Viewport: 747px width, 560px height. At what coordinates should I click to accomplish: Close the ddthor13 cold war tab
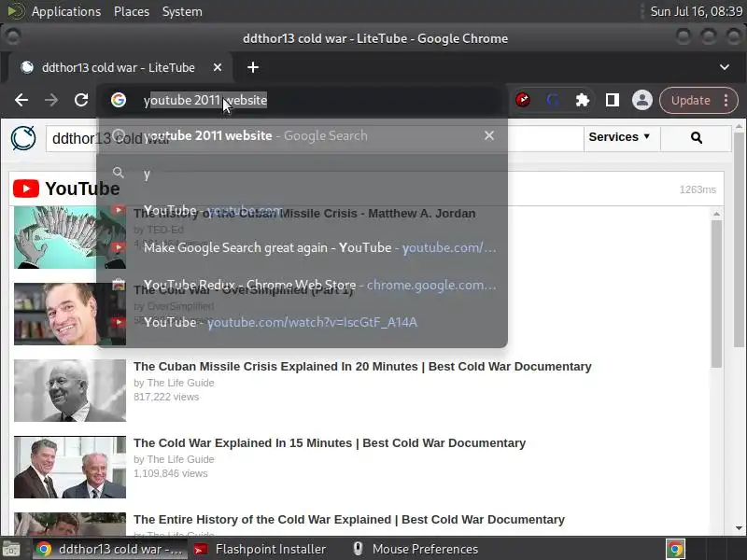click(218, 67)
